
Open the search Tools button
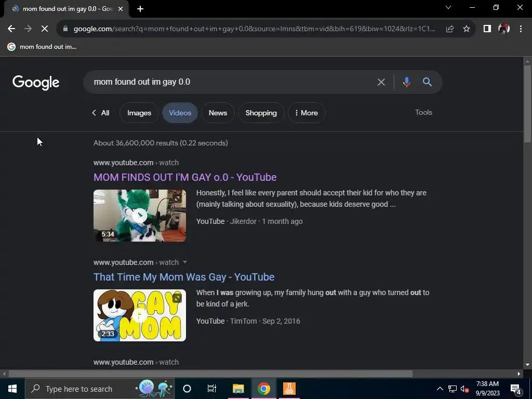[424, 112]
